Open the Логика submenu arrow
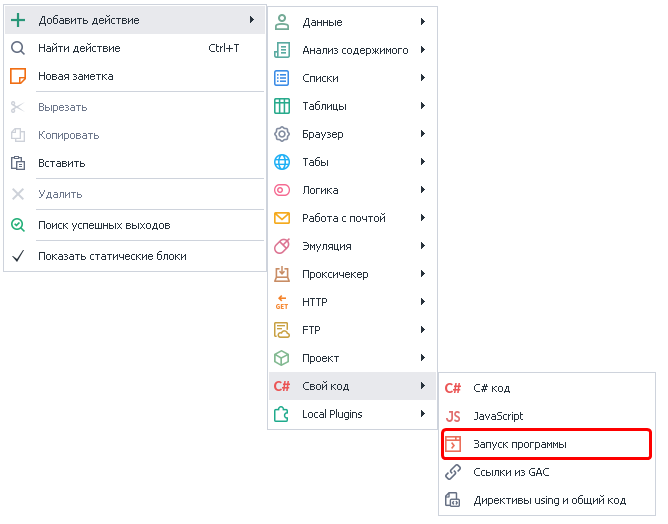668x524 pixels. (423, 190)
